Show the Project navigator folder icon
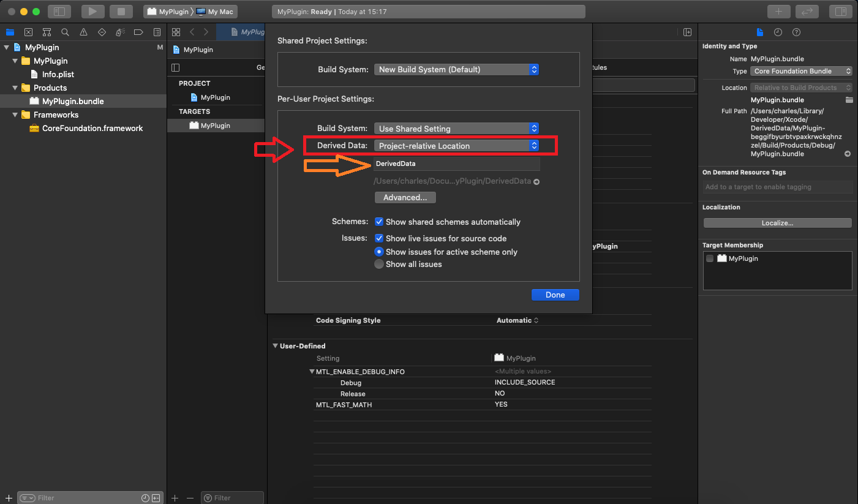 (10, 32)
